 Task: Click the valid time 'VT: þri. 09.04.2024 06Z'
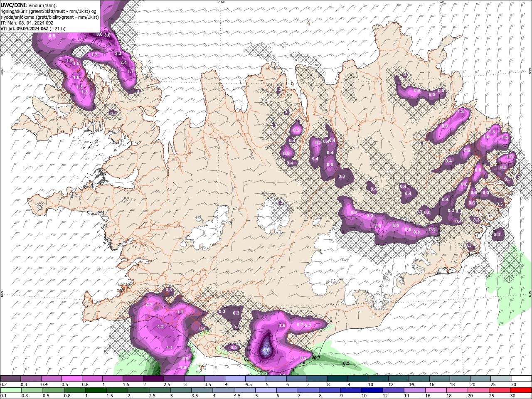(x=25, y=29)
